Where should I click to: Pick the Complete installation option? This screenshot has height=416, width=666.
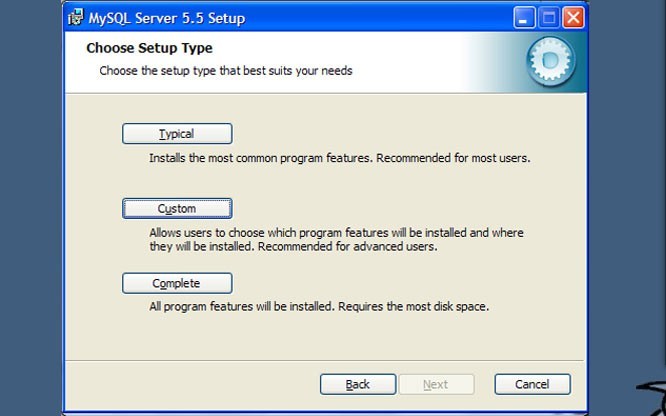tap(177, 284)
